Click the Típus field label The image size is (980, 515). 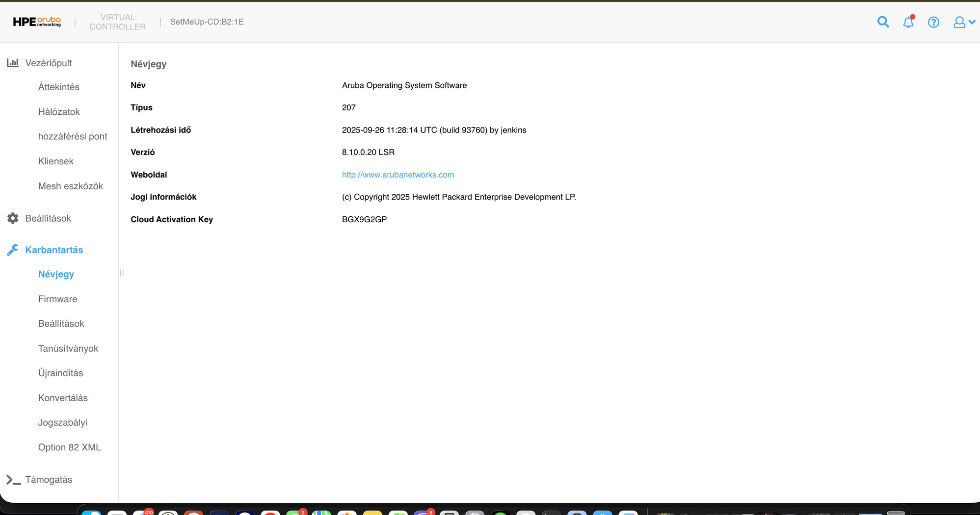(141, 107)
